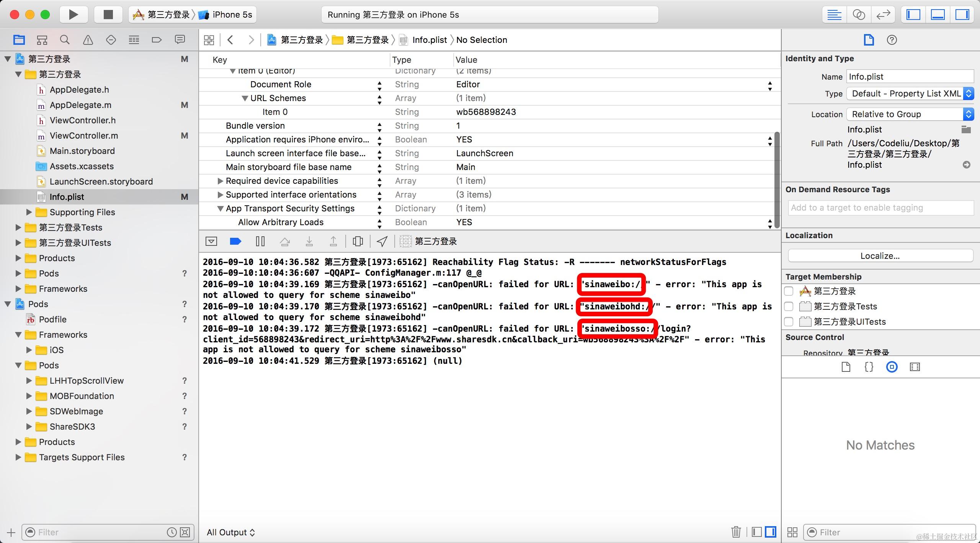Image resolution: width=980 pixels, height=543 pixels.
Task: Check 第三方登录 target membership checkbox
Action: (789, 291)
